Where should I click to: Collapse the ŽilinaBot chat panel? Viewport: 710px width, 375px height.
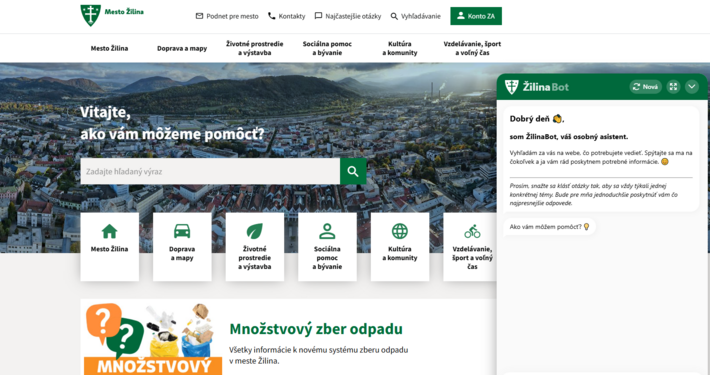(x=692, y=87)
